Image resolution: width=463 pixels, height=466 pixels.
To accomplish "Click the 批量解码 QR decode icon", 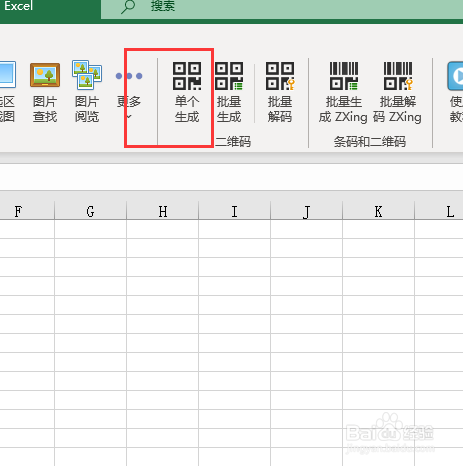I will click(x=280, y=76).
